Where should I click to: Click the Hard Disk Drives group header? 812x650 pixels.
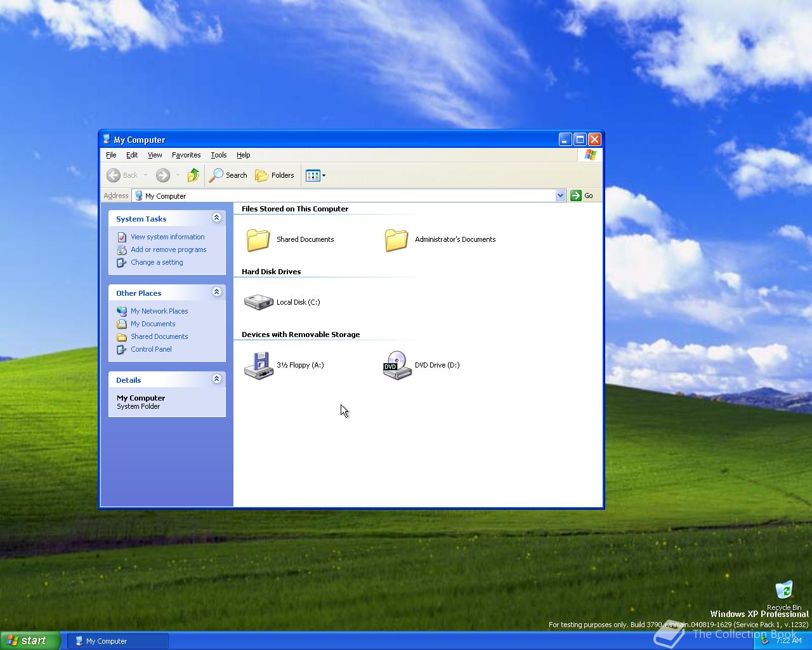tap(271, 272)
